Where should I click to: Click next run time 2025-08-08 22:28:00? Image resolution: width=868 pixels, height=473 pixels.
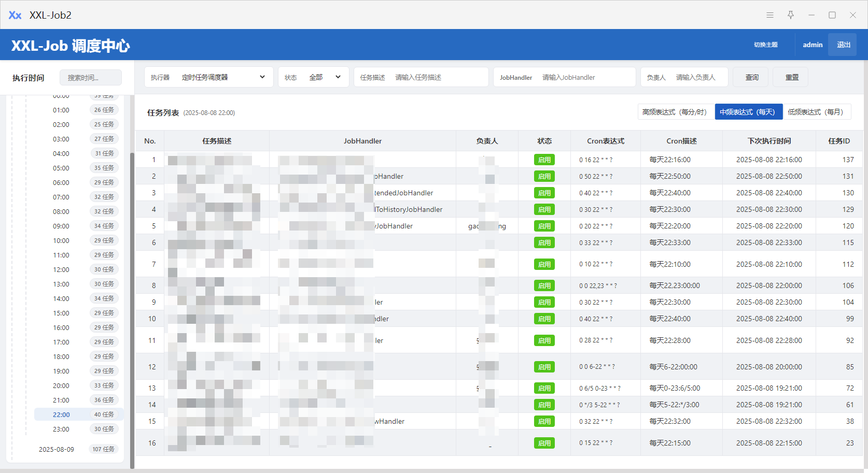pos(769,340)
